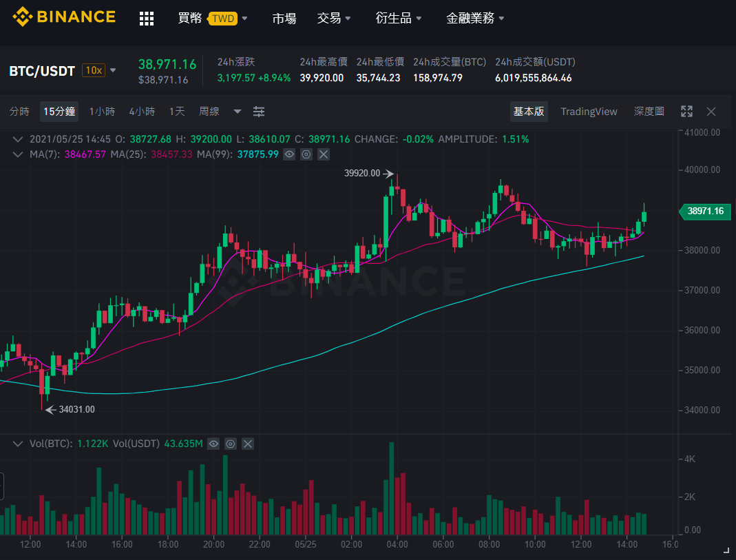The width and height of the screenshot is (736, 560).
Task: Toggle MA indicator visibility eye
Action: tap(289, 154)
